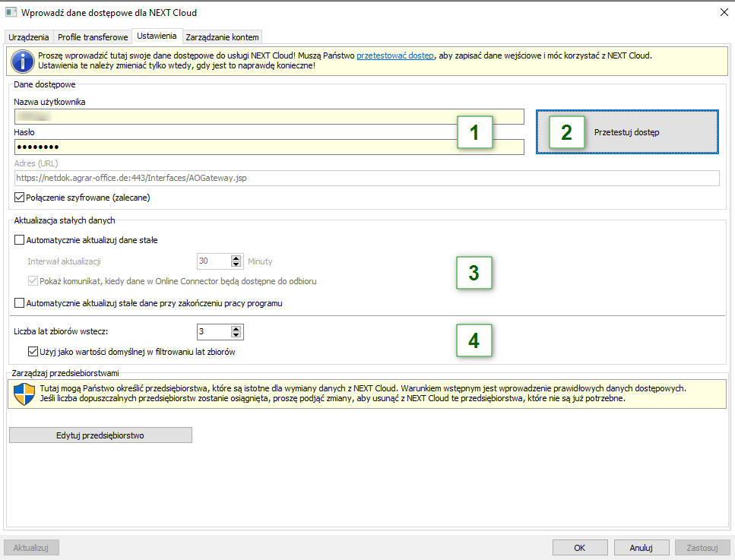735x560 pixels.
Task: Close the NEXT Cloud dialog window
Action: click(x=724, y=12)
